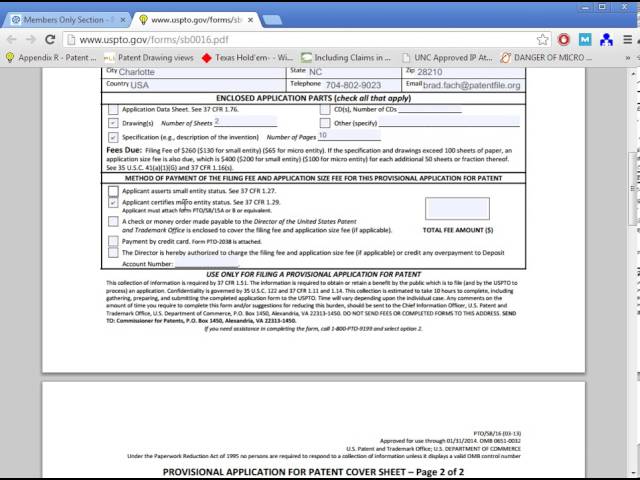
Task: Open Texas Hold'em bookmark
Action: point(247,58)
